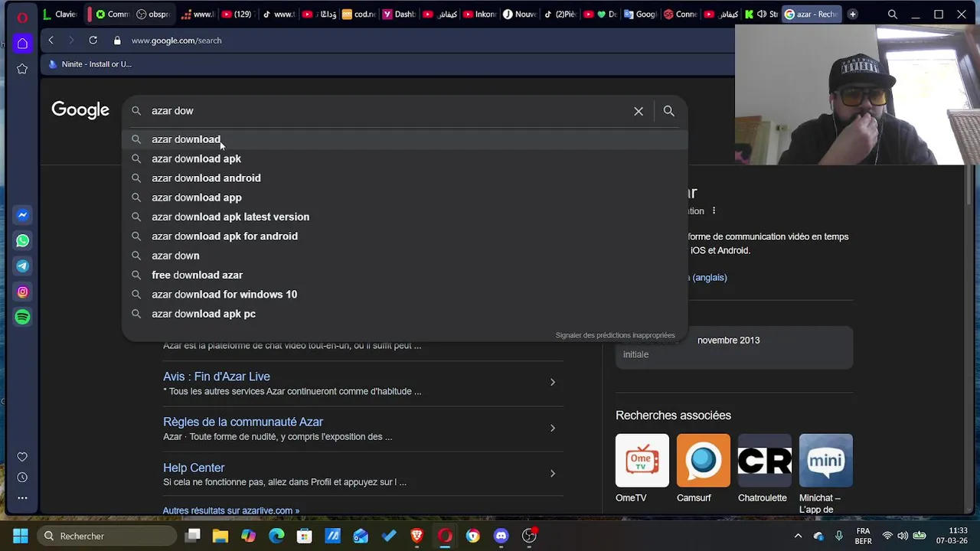Open Spotify in Opera sidebar

pyautogui.click(x=22, y=317)
